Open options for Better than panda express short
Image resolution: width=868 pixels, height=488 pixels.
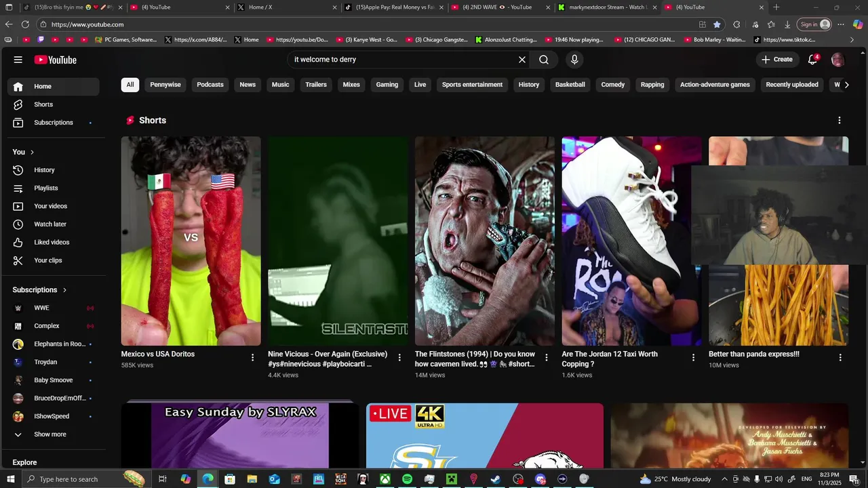(x=840, y=357)
